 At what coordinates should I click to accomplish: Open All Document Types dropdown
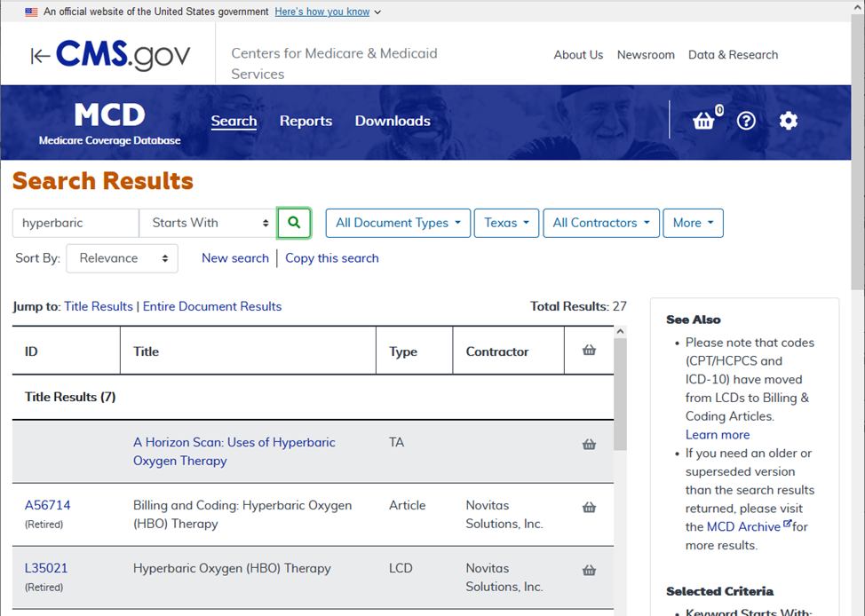pyautogui.click(x=398, y=223)
